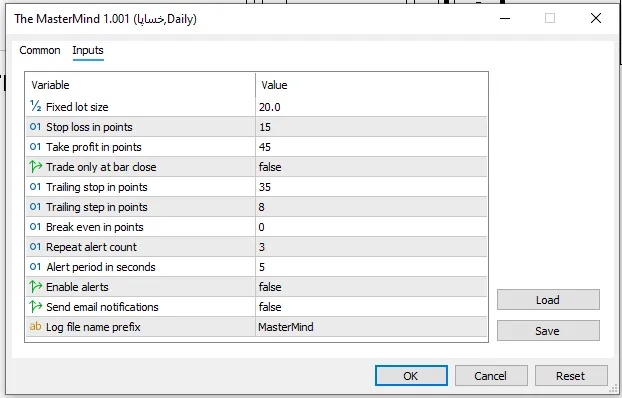This screenshot has height=398, width=622.
Task: Close the MasterMind dialog window
Action: (596, 18)
